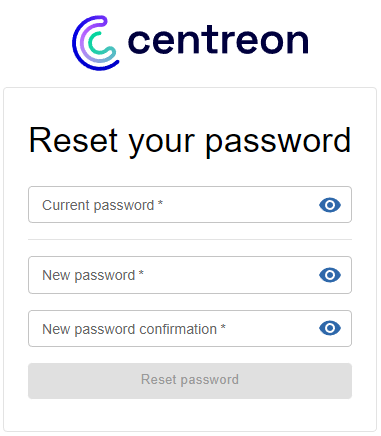
Task: Show Current password using its eye icon
Action: coord(330,205)
